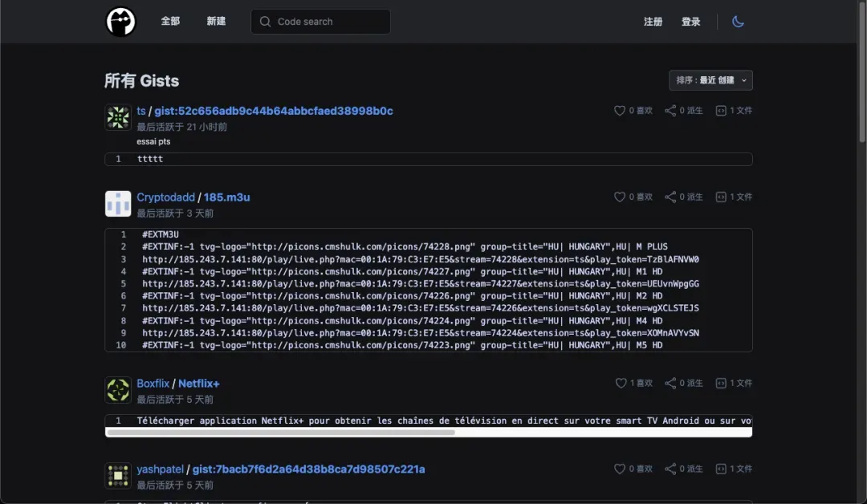Focus the Code search field
The width and height of the screenshot is (867, 504).
(320, 22)
